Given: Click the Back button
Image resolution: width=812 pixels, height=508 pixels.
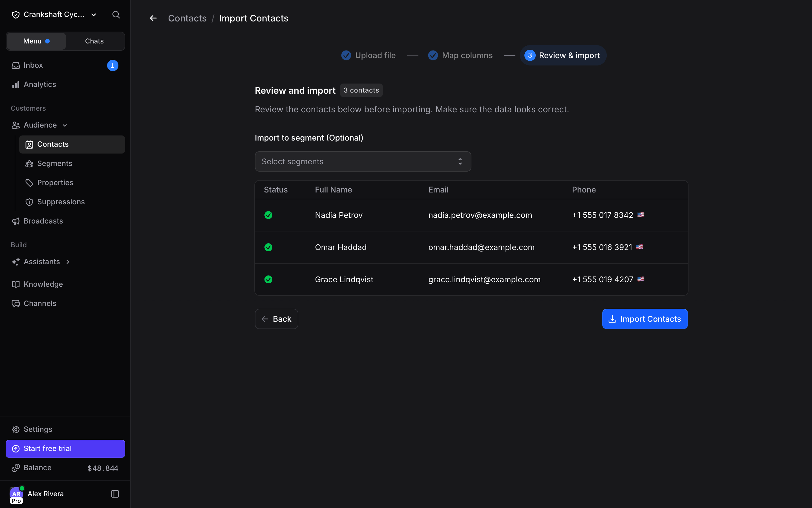Looking at the screenshot, I should (x=277, y=319).
